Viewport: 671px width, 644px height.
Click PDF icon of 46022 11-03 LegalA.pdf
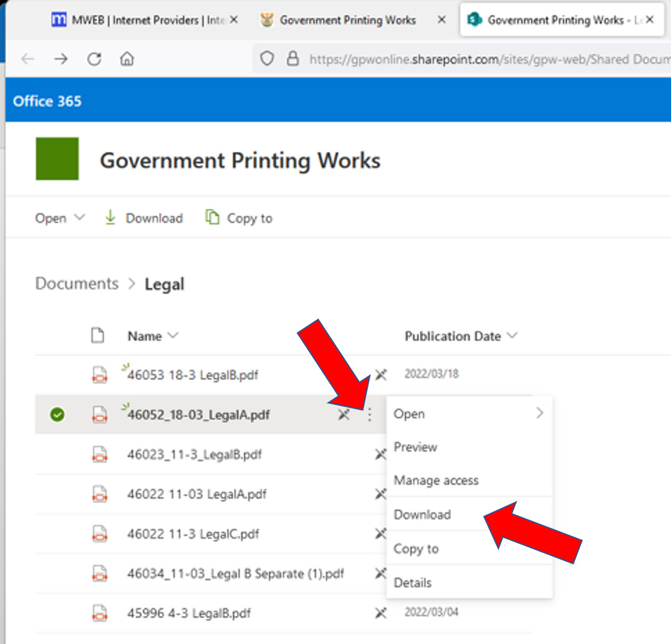click(x=100, y=494)
